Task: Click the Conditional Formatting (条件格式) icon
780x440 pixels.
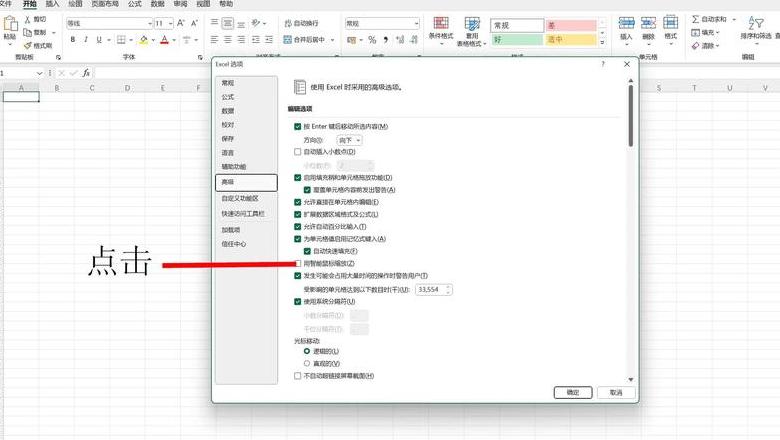Action: 441,23
